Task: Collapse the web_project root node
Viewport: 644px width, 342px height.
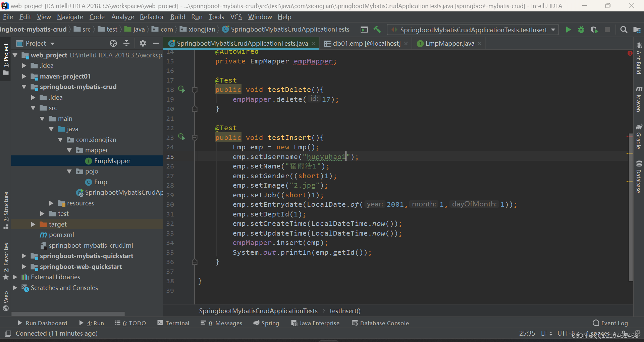Action: coord(15,55)
